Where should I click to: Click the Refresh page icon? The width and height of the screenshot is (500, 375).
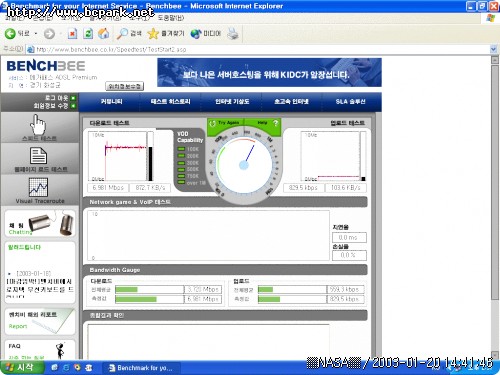coord(88,33)
